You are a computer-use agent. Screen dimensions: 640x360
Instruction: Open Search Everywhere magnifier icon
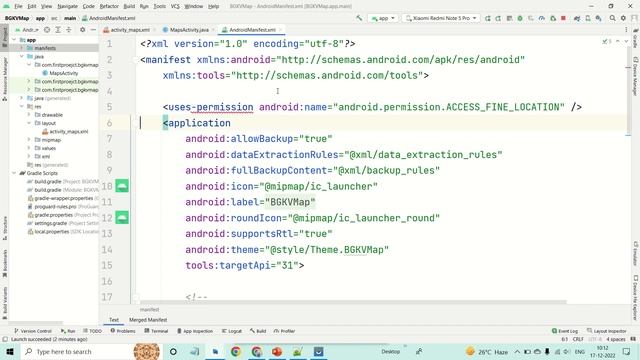(613, 18)
